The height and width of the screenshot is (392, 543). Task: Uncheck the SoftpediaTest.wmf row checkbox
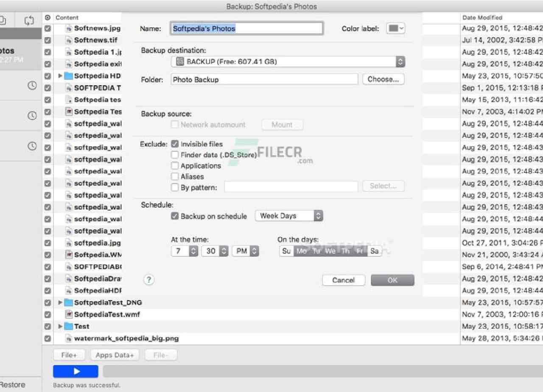pos(48,314)
